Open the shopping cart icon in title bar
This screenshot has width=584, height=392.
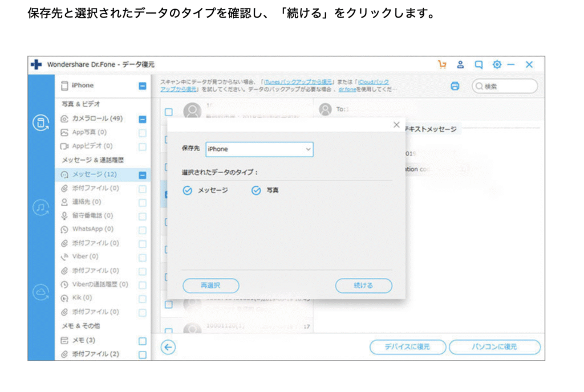coord(442,64)
